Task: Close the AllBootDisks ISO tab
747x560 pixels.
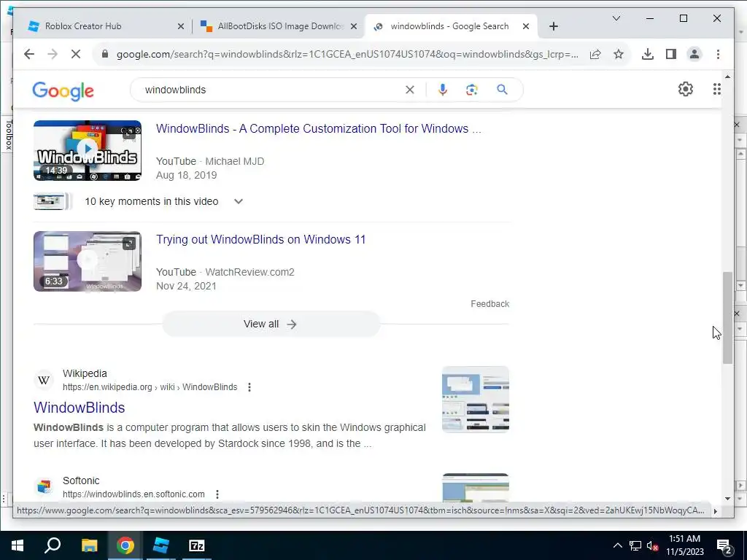Action: pyautogui.click(x=354, y=27)
